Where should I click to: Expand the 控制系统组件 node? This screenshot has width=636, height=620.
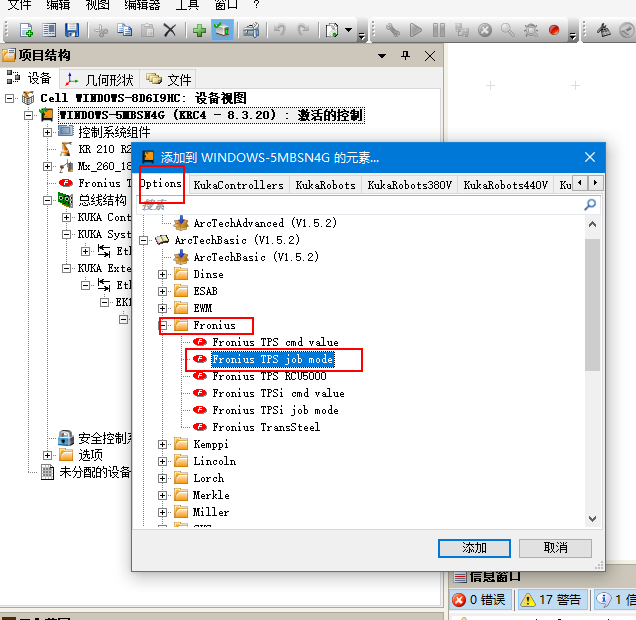(x=47, y=132)
